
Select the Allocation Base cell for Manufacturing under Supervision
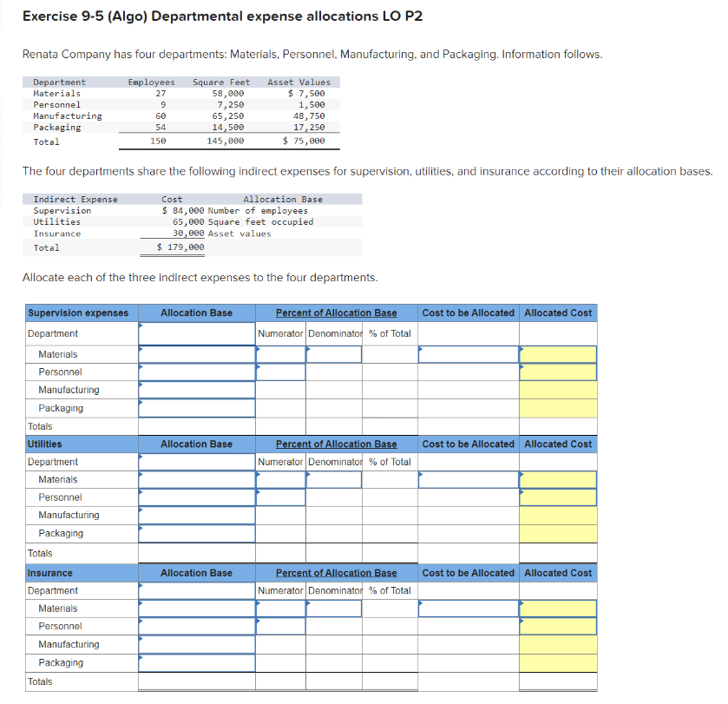pyautogui.click(x=196, y=389)
